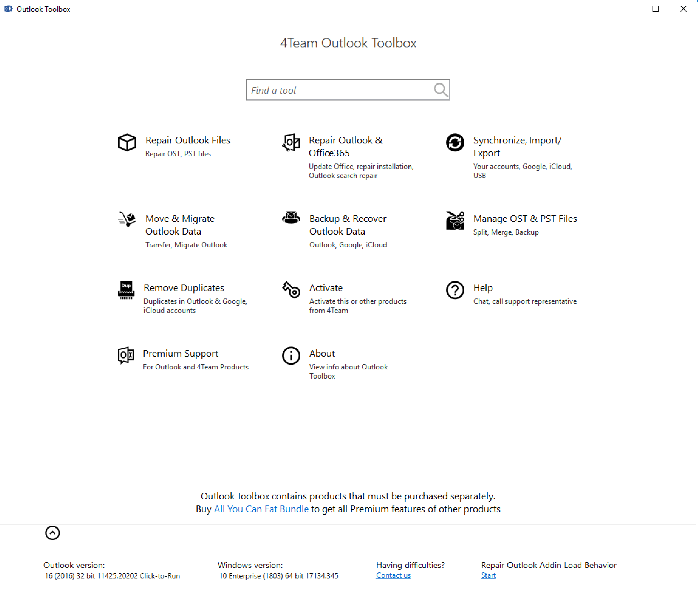
Task: Click 'Outlook, Google, iCloud' description
Action: (348, 245)
